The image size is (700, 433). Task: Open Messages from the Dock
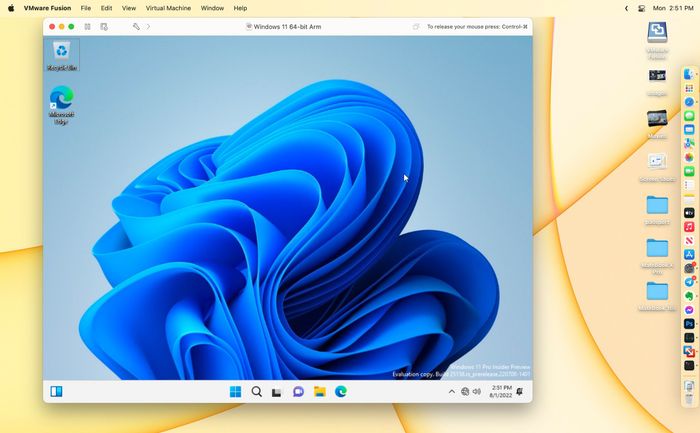(689, 116)
